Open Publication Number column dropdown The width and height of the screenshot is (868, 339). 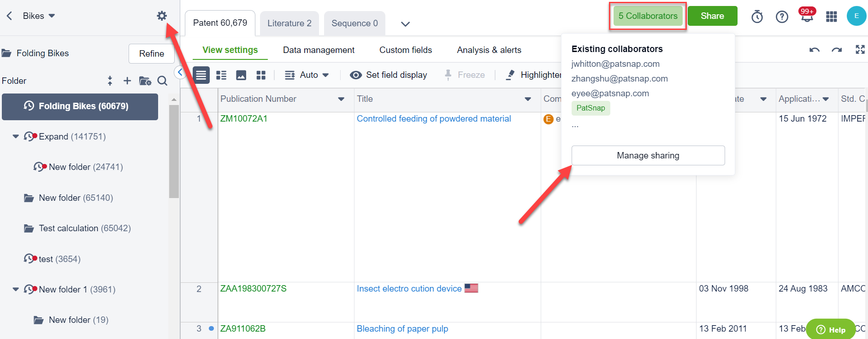click(341, 99)
